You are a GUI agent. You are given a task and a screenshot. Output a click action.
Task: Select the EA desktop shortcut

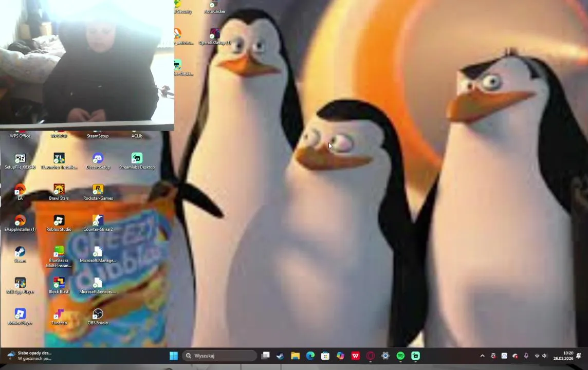[x=20, y=189]
